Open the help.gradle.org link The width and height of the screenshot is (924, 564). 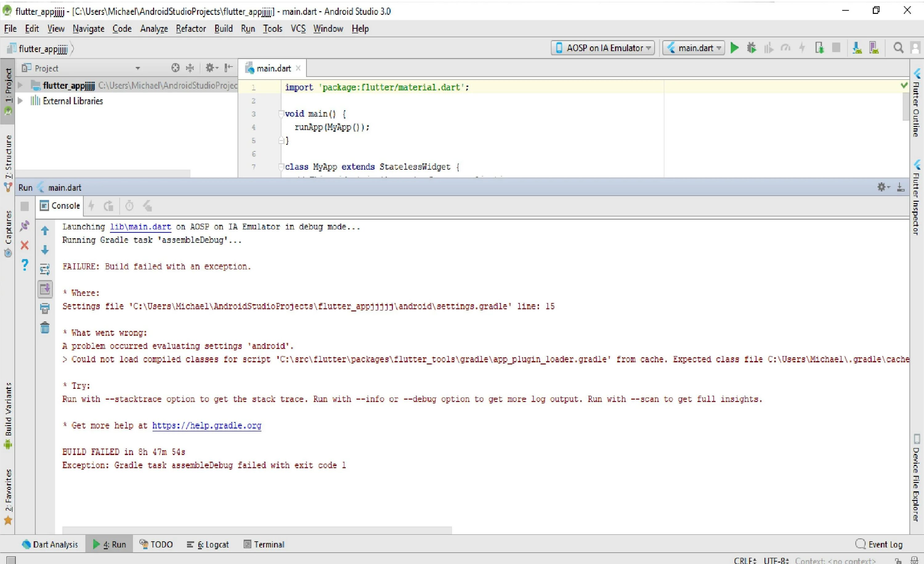pyautogui.click(x=207, y=426)
